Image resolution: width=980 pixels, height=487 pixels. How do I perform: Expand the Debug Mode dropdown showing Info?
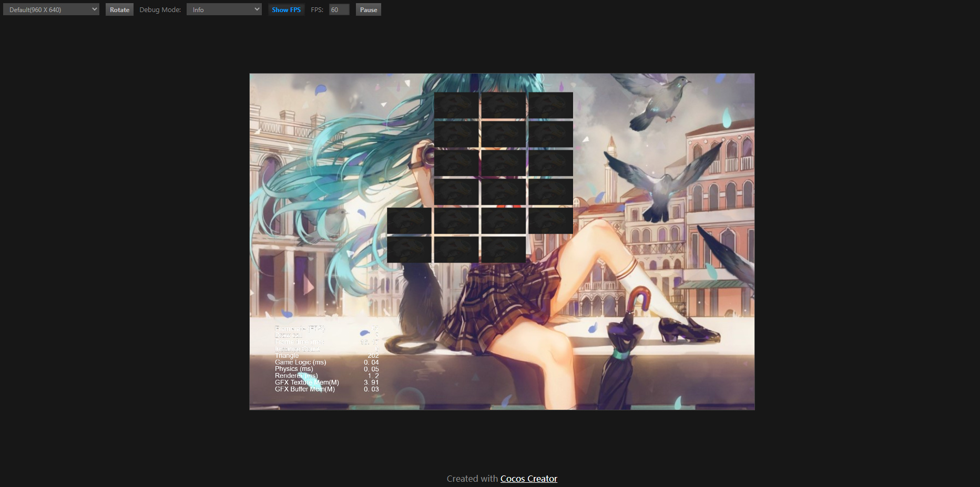tap(224, 9)
